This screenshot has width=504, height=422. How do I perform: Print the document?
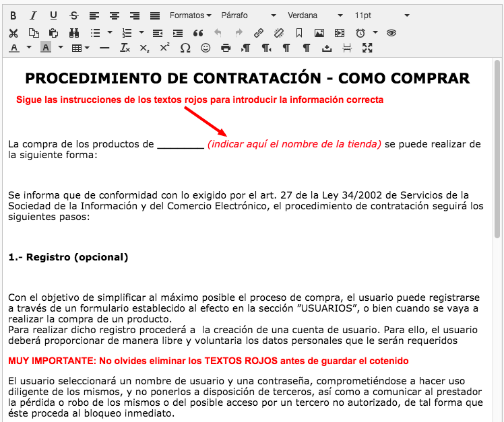point(226,48)
